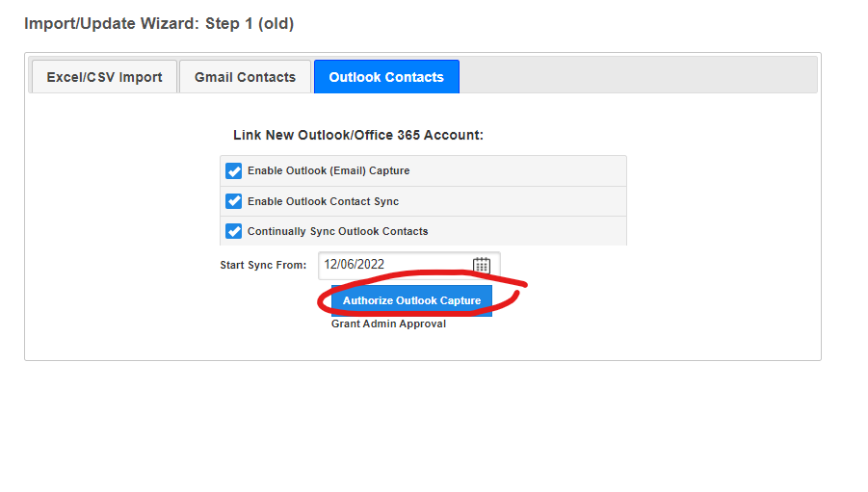The image size is (868, 492).
Task: Disable Continually Sync Outlook Contacts checkbox
Action: point(233,231)
